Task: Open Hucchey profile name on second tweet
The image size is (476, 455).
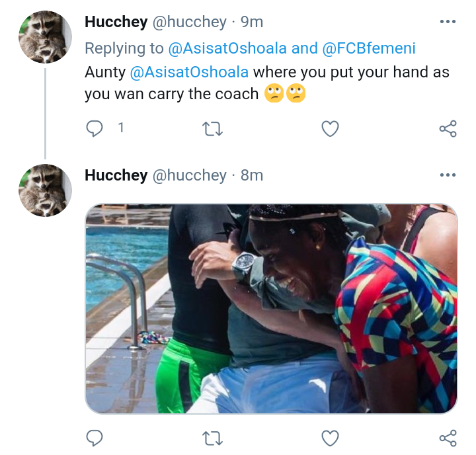Action: click(x=116, y=175)
